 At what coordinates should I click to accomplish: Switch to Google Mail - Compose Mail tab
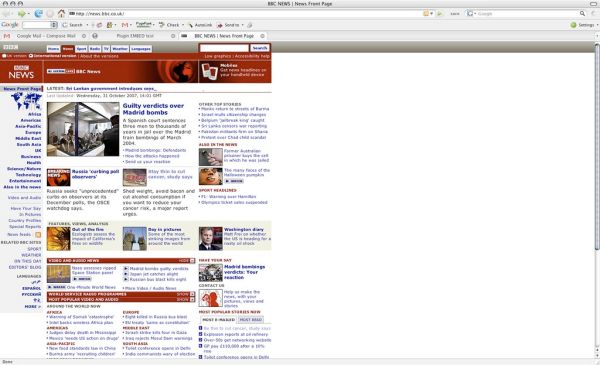(46, 36)
